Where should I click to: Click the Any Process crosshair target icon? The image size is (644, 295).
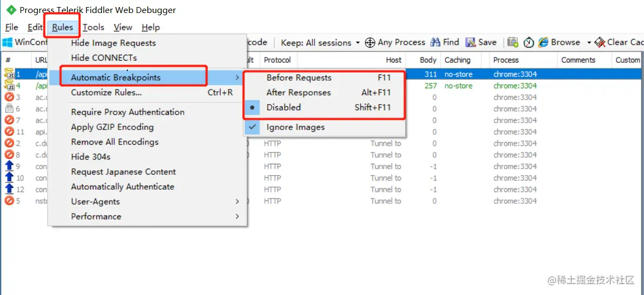[x=370, y=42]
